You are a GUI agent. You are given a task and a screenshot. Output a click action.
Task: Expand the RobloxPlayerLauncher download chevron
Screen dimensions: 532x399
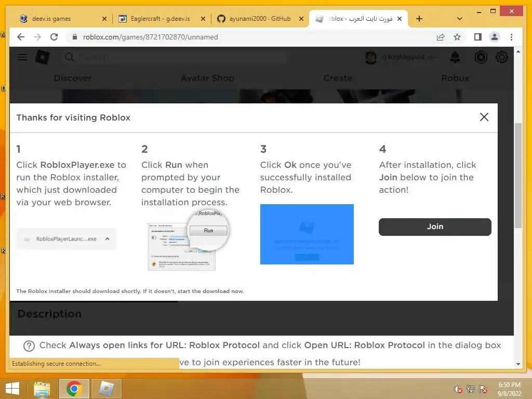click(107, 239)
